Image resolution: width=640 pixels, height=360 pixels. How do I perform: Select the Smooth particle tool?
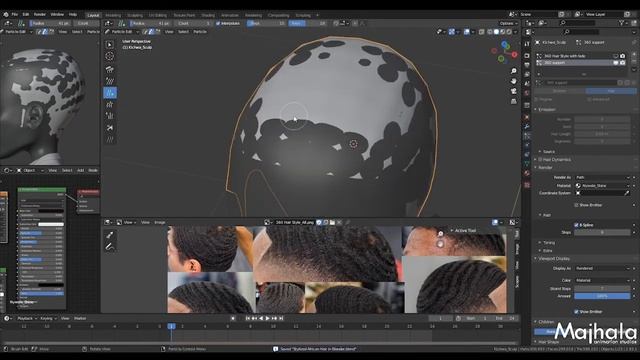click(x=110, y=81)
